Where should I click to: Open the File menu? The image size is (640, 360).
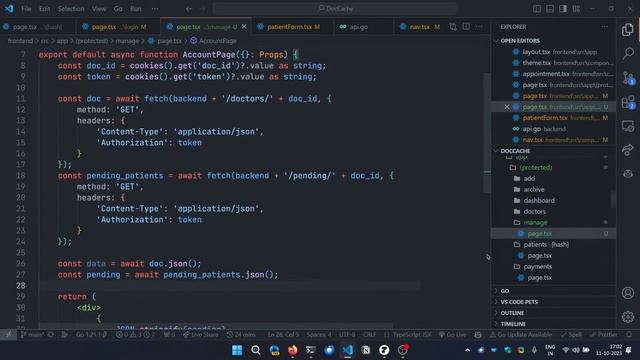(x=26, y=9)
